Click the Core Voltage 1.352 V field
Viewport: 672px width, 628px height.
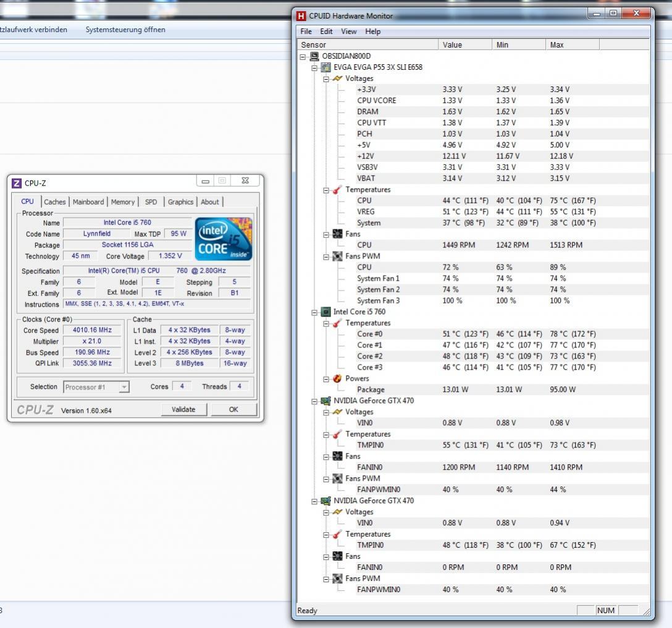point(170,256)
